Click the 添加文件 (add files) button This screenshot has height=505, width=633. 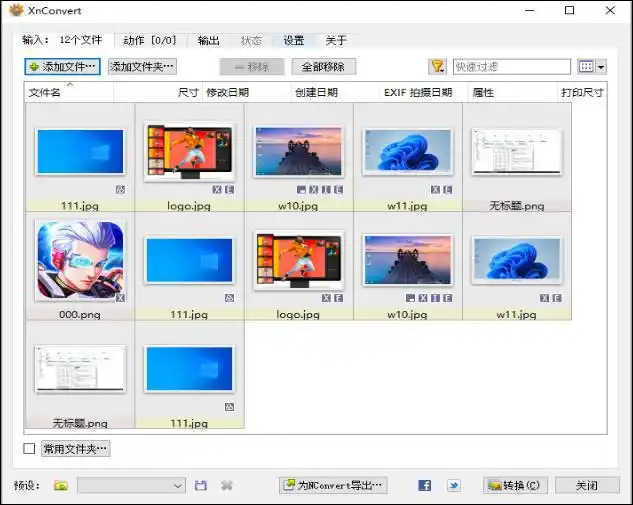click(x=62, y=67)
